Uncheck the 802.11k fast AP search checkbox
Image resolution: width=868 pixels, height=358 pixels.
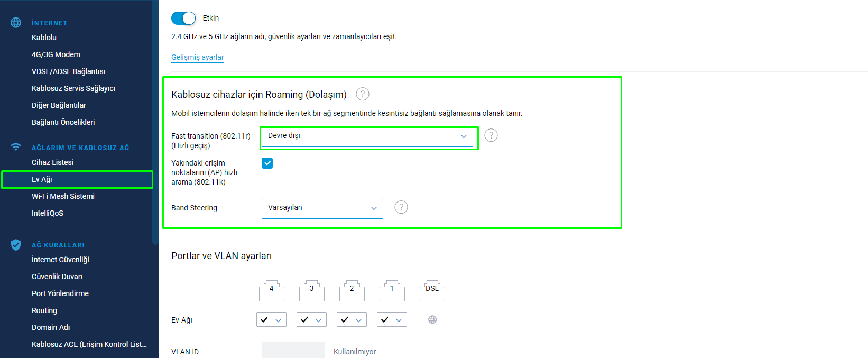coord(267,163)
